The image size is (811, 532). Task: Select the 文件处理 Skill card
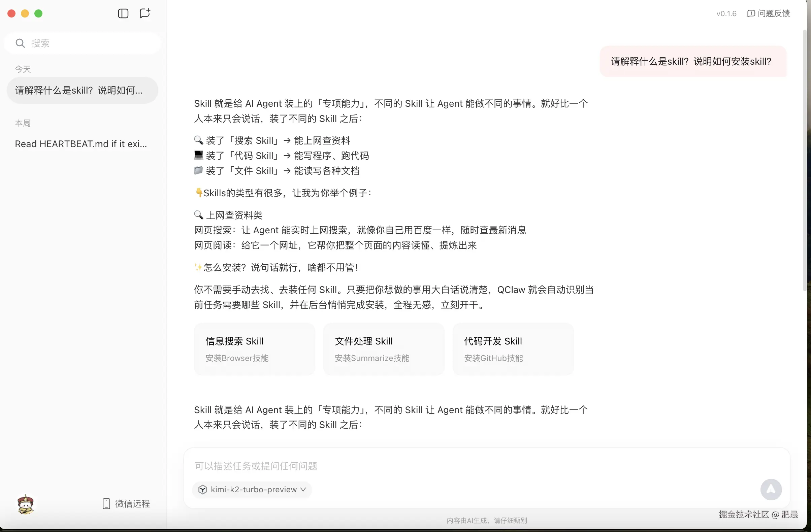(x=384, y=349)
